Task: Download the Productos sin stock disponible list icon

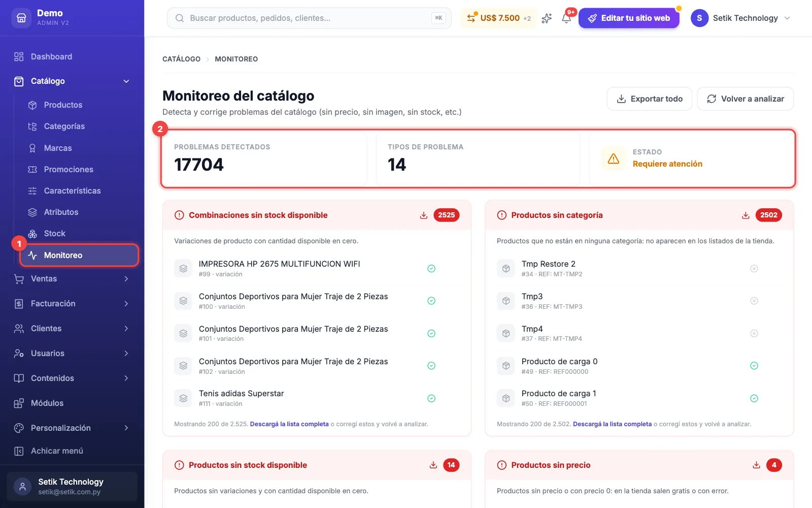Action: 433,465
